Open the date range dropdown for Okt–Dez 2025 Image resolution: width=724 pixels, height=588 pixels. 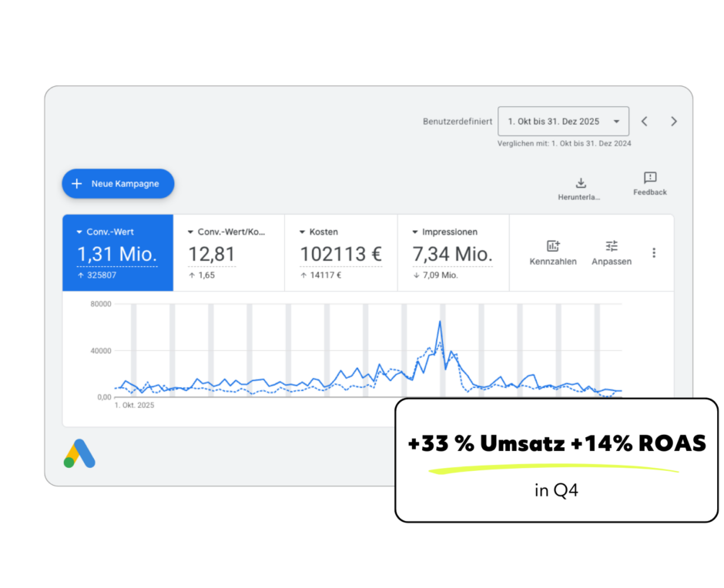click(563, 122)
